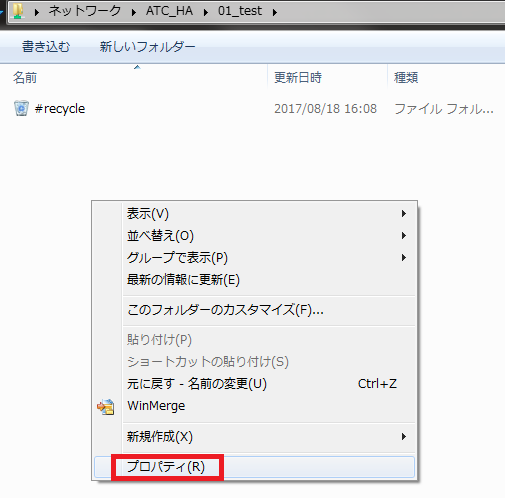Click the #recycle bin folder icon
This screenshot has height=498, width=505.
click(21, 108)
